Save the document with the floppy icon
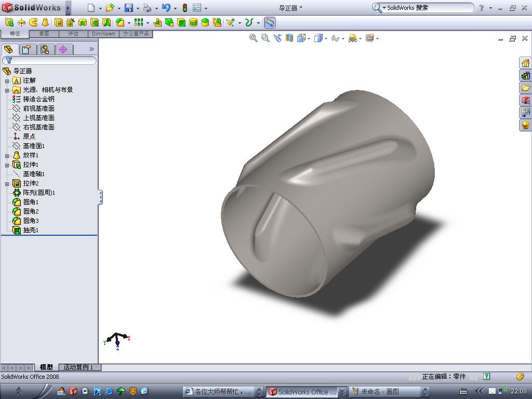This screenshot has width=532, height=399. (129, 8)
